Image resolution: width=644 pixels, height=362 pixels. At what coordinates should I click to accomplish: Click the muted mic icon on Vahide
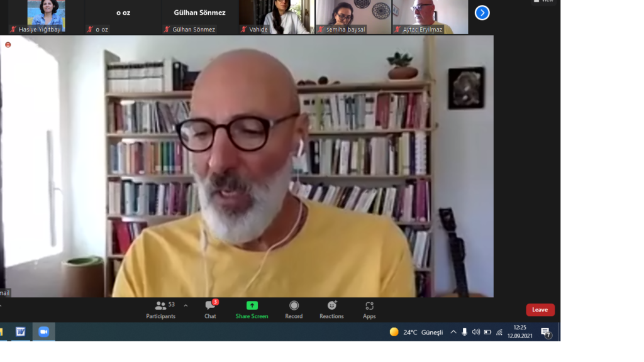[x=243, y=29]
